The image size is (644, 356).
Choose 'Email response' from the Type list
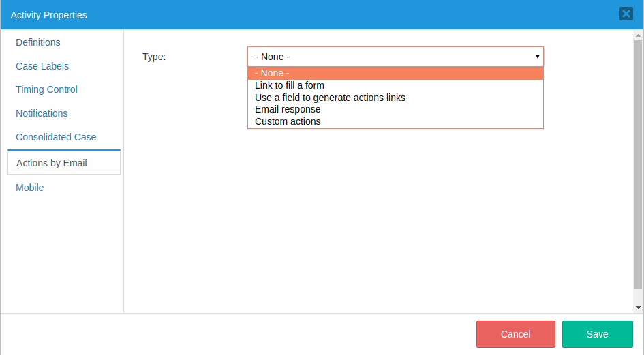click(288, 109)
